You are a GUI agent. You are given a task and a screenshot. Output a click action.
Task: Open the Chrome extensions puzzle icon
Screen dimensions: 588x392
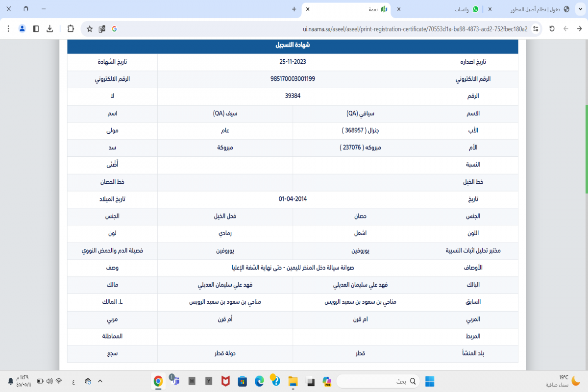71,29
